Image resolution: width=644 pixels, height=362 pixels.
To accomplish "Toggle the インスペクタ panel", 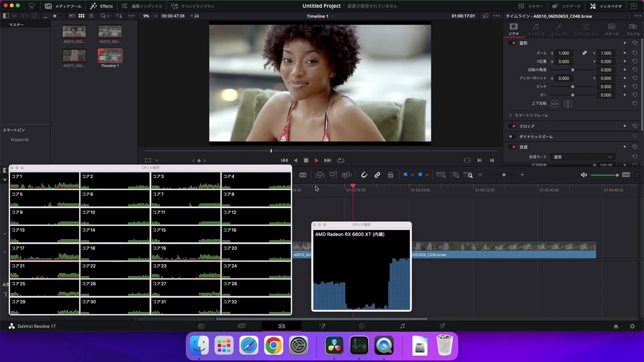I will [606, 6].
